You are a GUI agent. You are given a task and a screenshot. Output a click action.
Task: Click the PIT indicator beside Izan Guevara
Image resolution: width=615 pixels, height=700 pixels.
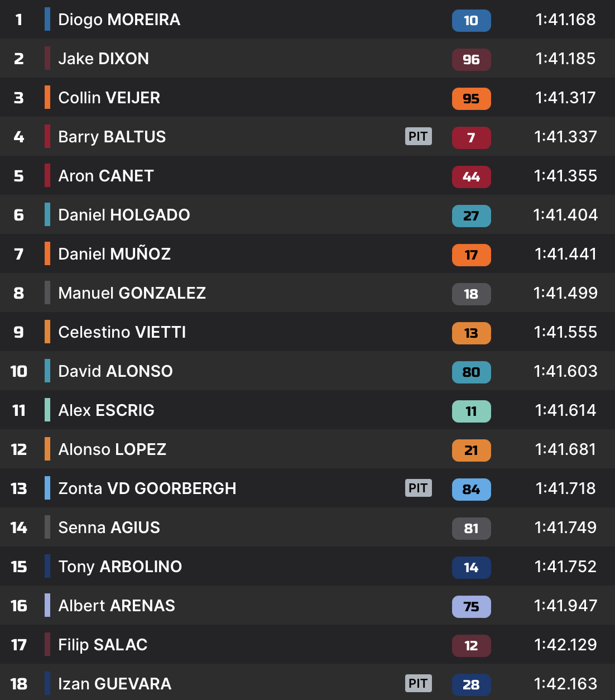pyautogui.click(x=418, y=683)
